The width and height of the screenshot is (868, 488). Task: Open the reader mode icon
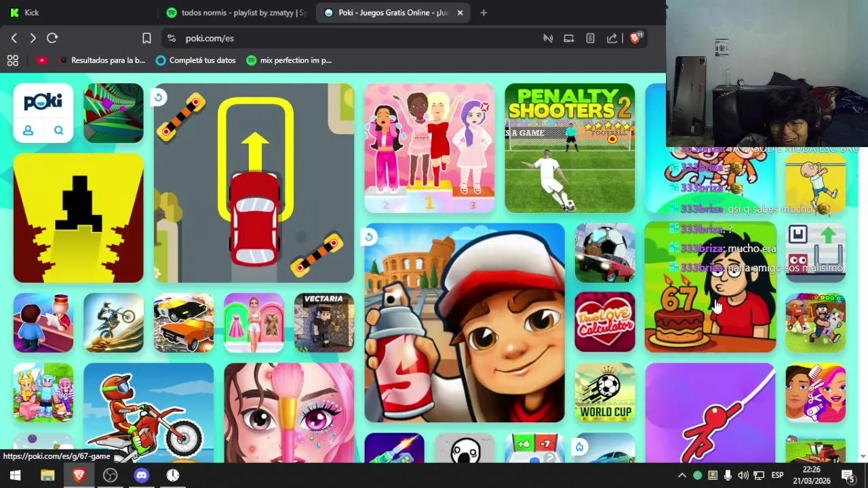[590, 39]
